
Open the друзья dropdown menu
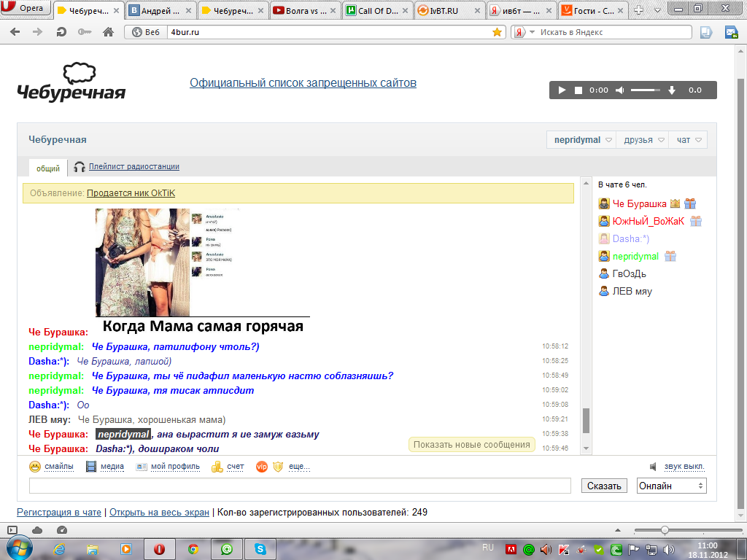[x=643, y=140]
